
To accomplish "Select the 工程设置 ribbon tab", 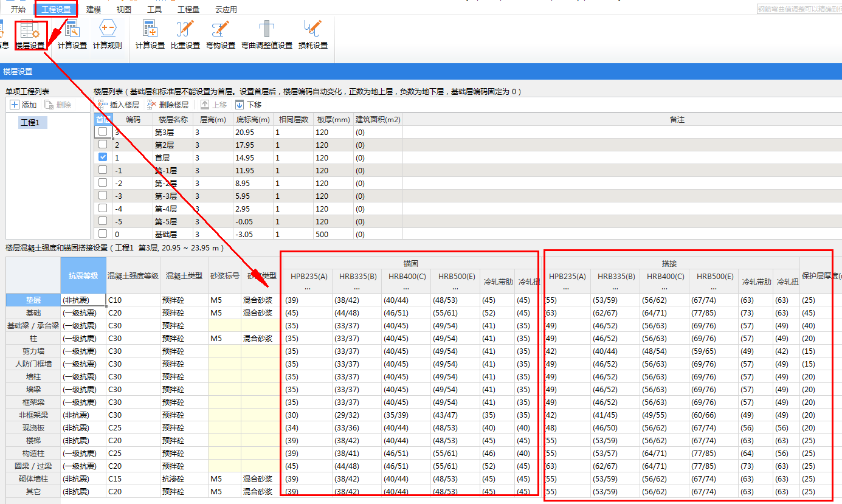I will click(x=56, y=9).
